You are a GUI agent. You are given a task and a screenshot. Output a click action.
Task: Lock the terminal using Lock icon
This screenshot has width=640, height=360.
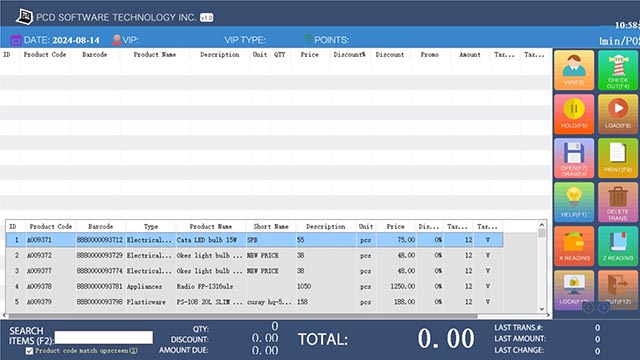tap(574, 290)
